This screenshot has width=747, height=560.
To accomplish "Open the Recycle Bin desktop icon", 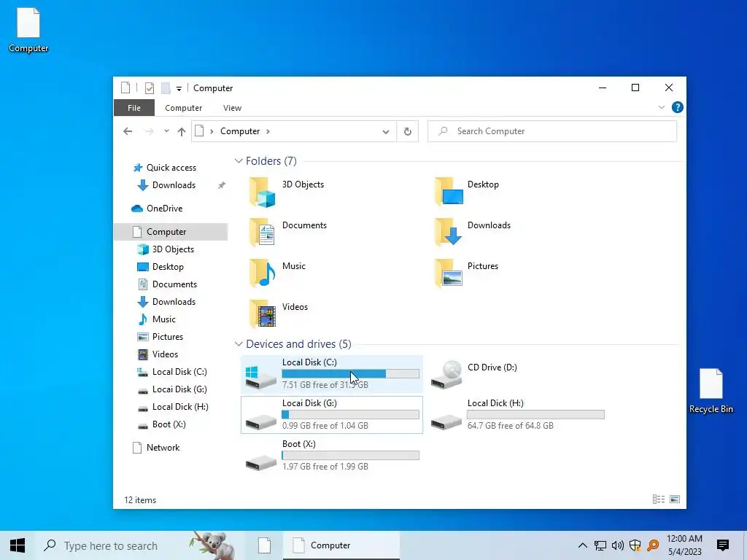I will [711, 391].
